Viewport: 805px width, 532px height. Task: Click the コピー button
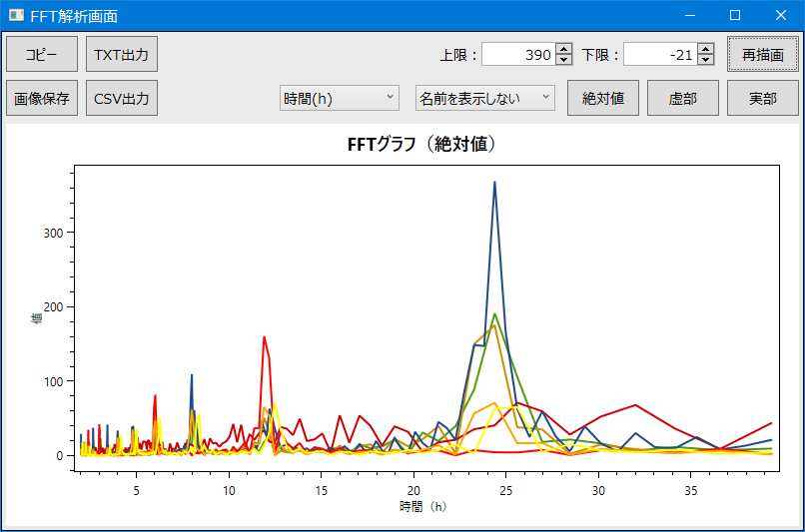[x=42, y=54]
